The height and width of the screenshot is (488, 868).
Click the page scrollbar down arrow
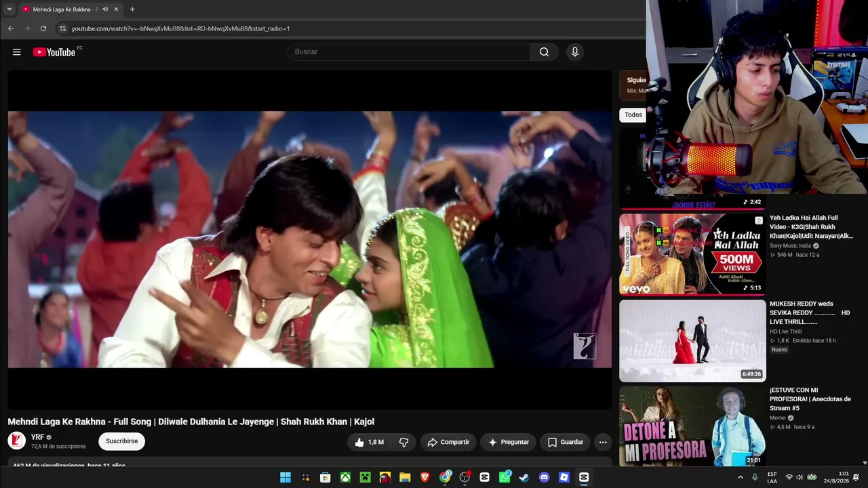tap(865, 463)
